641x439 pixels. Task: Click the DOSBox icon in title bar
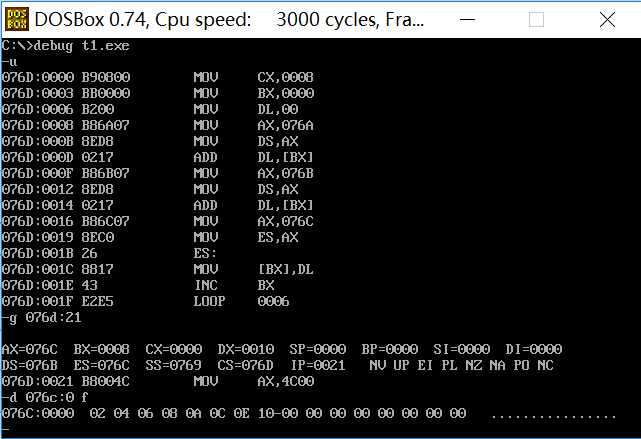(17, 19)
